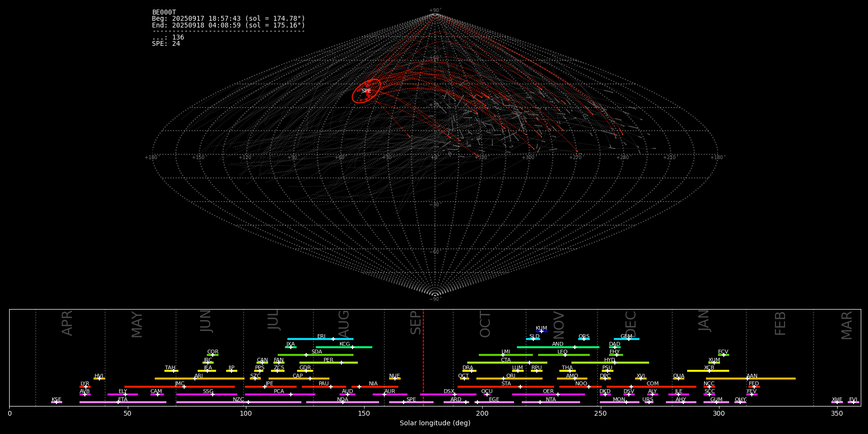
Task: Click the XHE shower label
Action: click(x=837, y=400)
